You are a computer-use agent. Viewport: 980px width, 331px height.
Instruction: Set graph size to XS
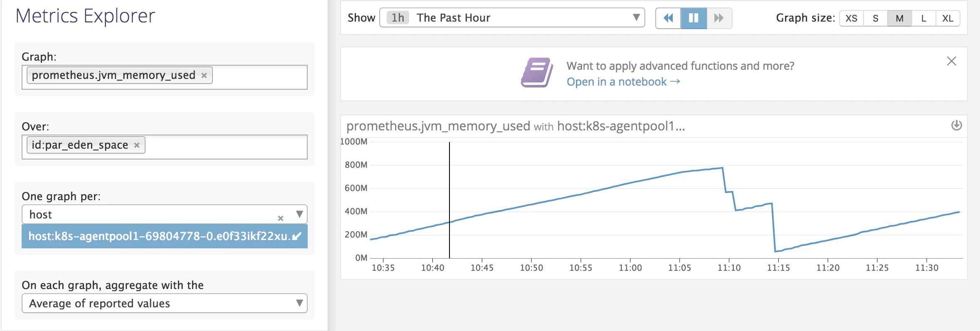click(852, 18)
